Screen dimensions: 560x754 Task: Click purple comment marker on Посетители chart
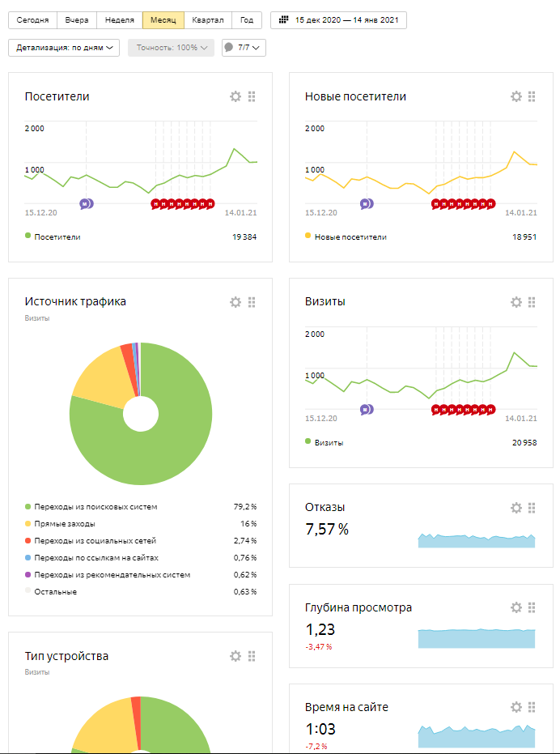tap(86, 204)
